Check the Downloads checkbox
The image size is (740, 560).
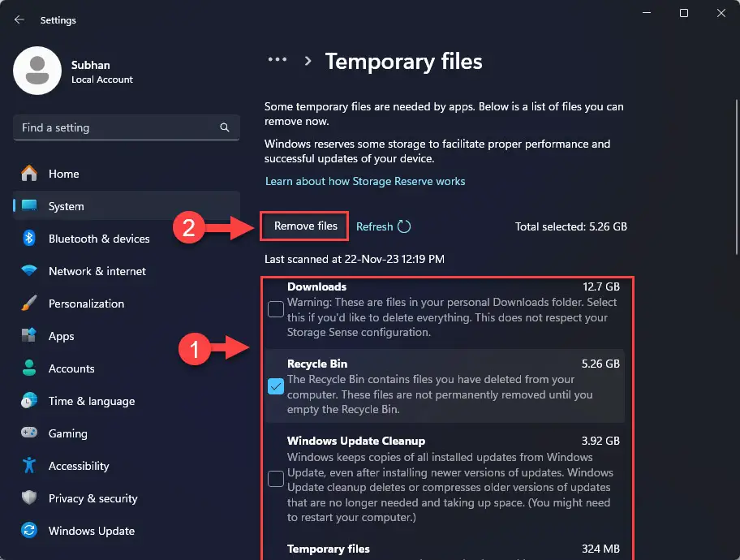pos(276,309)
